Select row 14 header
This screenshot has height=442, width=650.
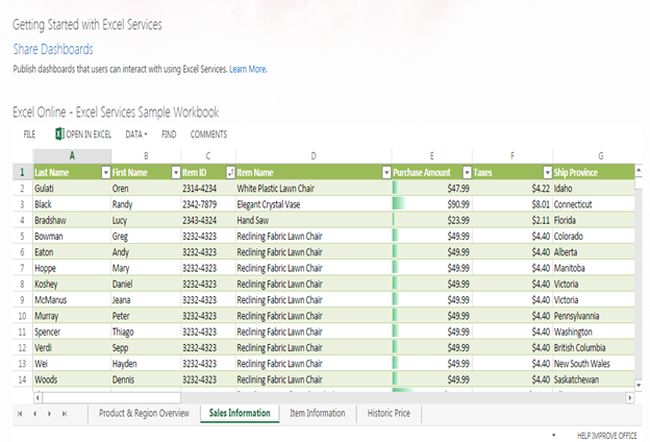22,380
